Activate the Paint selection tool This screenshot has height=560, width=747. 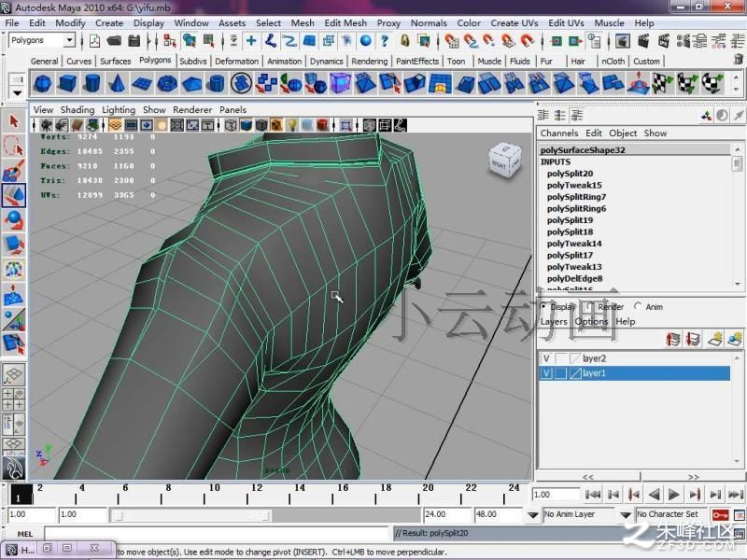click(14, 171)
